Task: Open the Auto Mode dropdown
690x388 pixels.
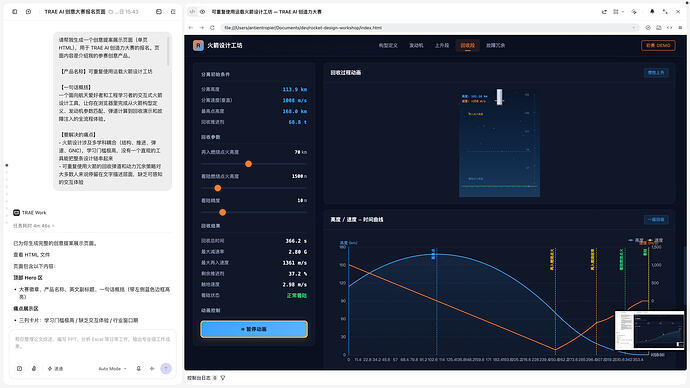Action: click(x=112, y=369)
